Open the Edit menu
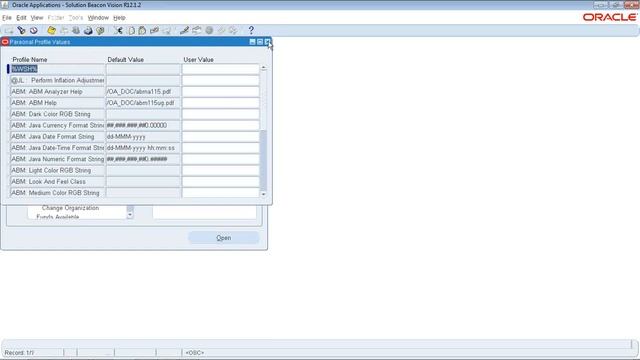Image resolution: width=640 pixels, height=360 pixels. 21,18
